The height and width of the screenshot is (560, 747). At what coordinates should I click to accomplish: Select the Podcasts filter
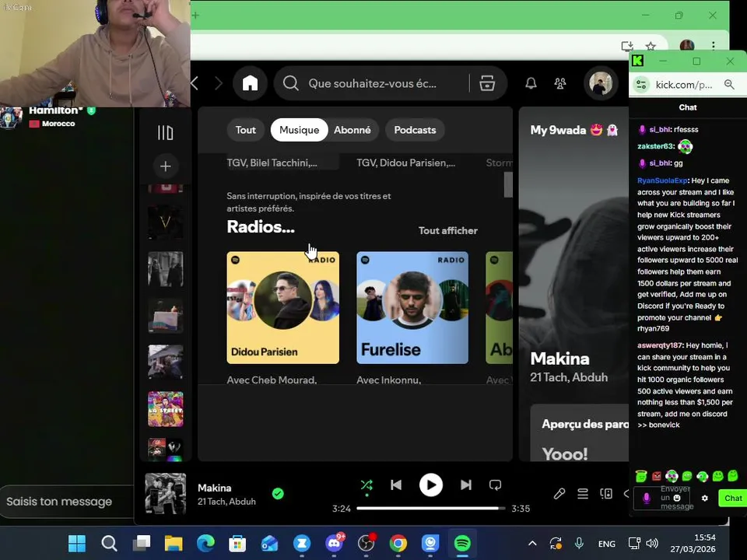[x=415, y=130]
